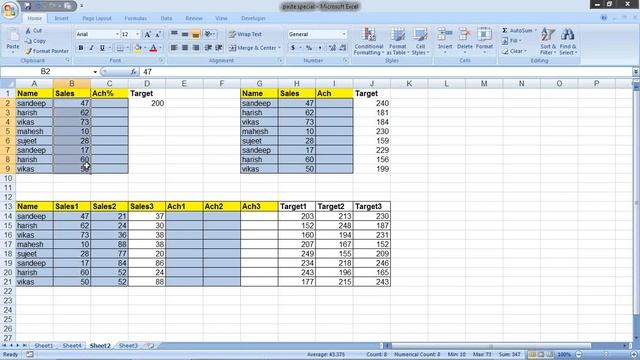Open the Clear dropdown
This screenshot has width=640, height=360.
pos(514,51)
